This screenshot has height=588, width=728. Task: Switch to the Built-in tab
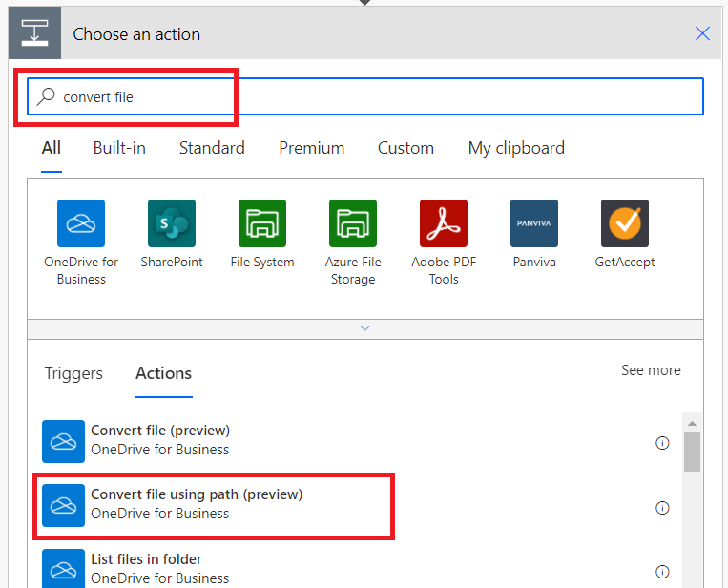119,148
